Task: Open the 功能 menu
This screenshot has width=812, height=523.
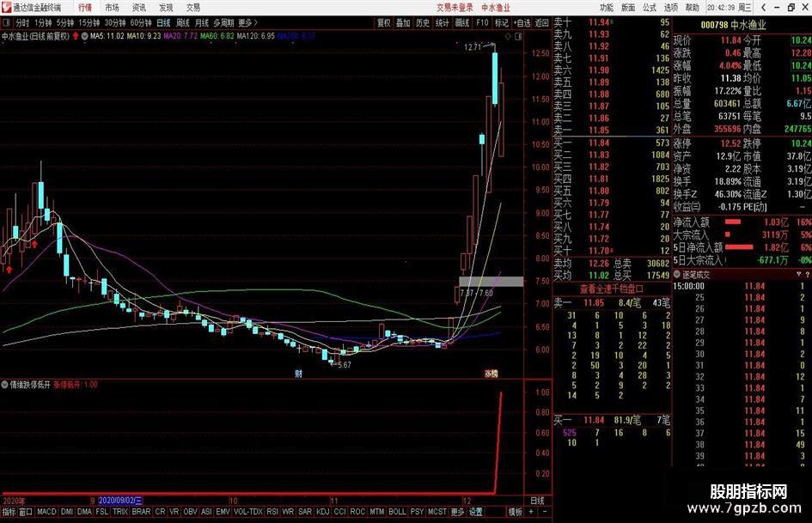Action: point(607,7)
